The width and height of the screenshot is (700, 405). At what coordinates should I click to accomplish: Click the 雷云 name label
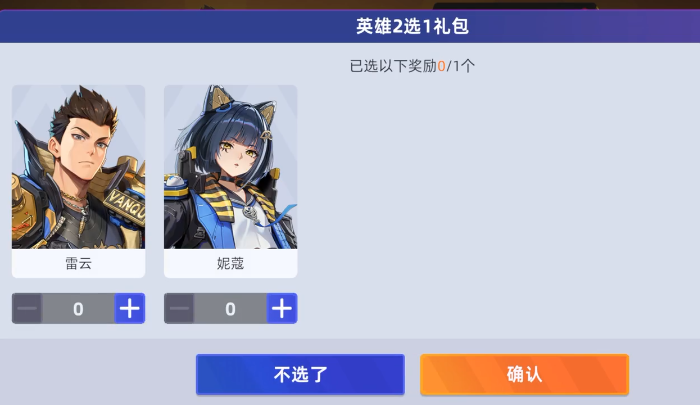[79, 263]
